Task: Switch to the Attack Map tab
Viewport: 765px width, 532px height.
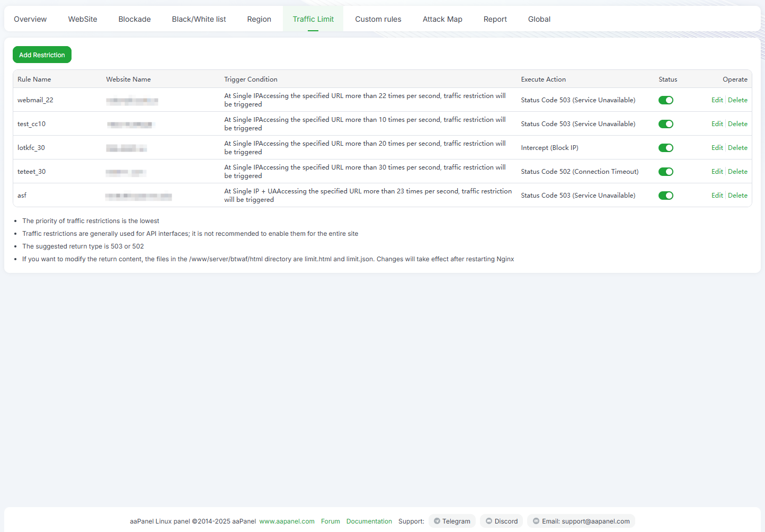Action: click(x=442, y=19)
